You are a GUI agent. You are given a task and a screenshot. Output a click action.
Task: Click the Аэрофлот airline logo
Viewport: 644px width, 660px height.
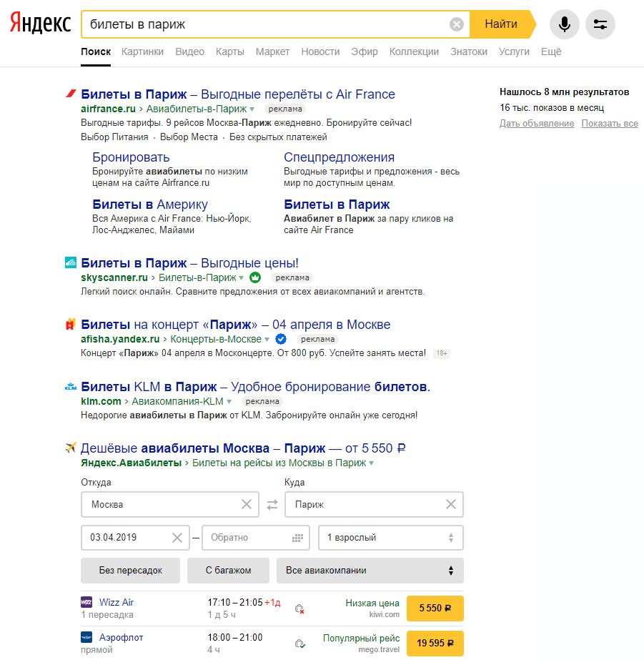click(86, 637)
